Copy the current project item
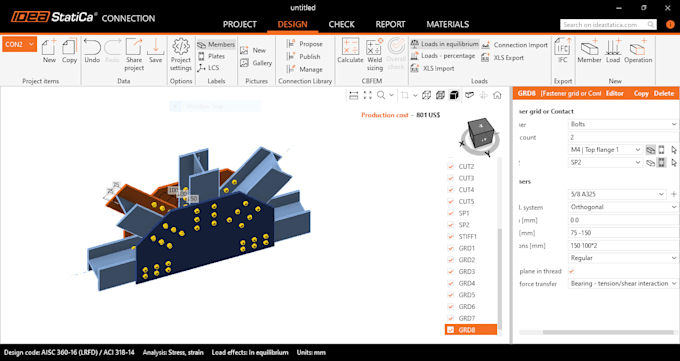Image resolution: width=680 pixels, height=361 pixels. pyautogui.click(x=69, y=51)
